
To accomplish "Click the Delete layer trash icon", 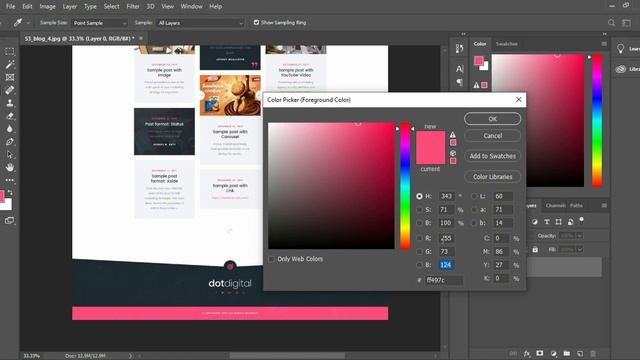I will coord(593,353).
